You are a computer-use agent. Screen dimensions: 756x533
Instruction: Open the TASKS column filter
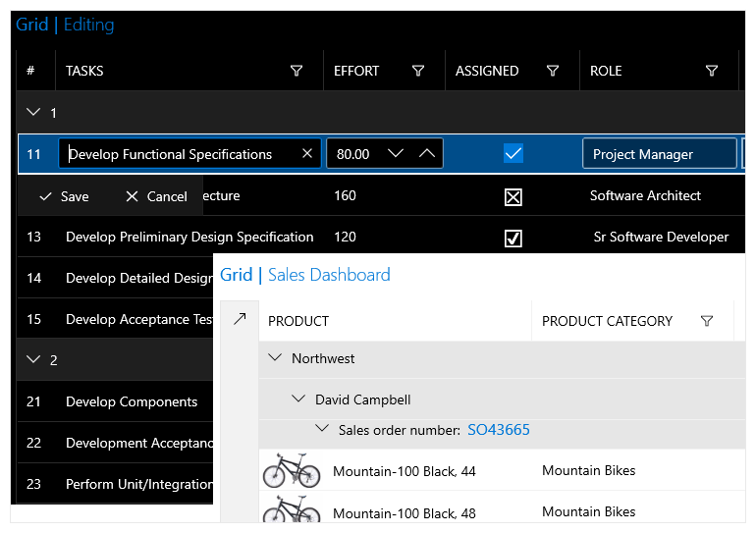(297, 71)
